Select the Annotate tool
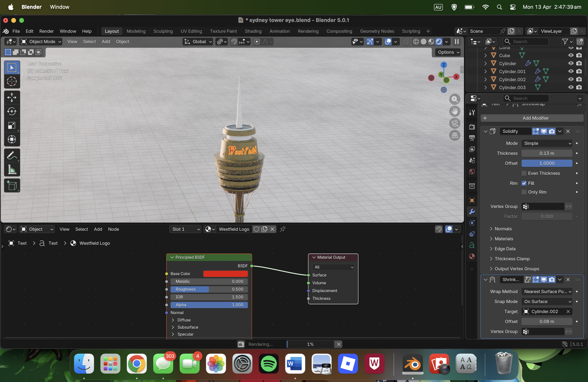Screen dimensions: 588x382 tap(12, 155)
